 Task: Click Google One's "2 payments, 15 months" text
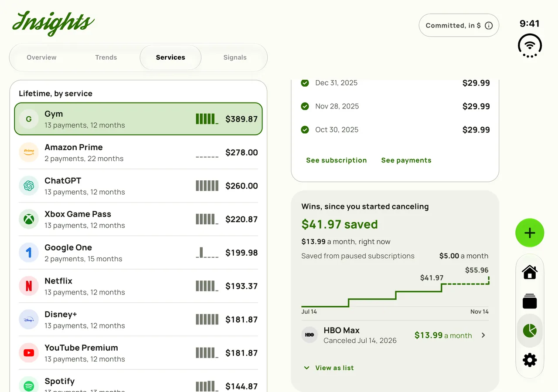83,259
